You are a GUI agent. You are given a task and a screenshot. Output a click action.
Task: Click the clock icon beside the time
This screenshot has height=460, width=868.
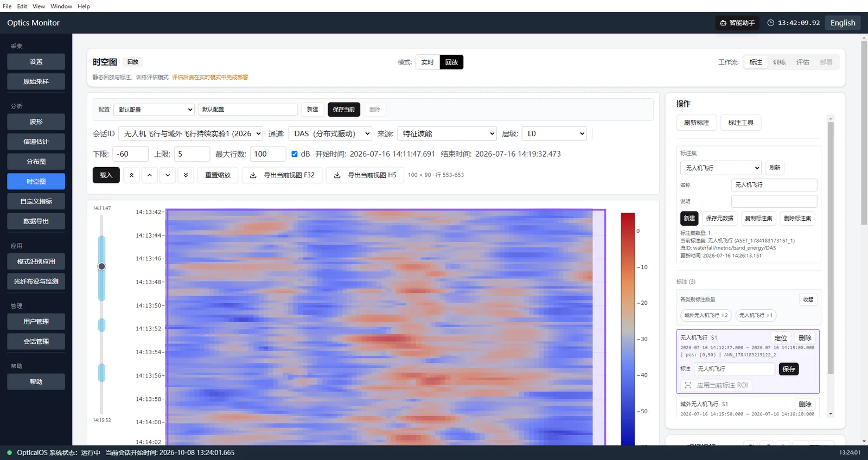(770, 23)
